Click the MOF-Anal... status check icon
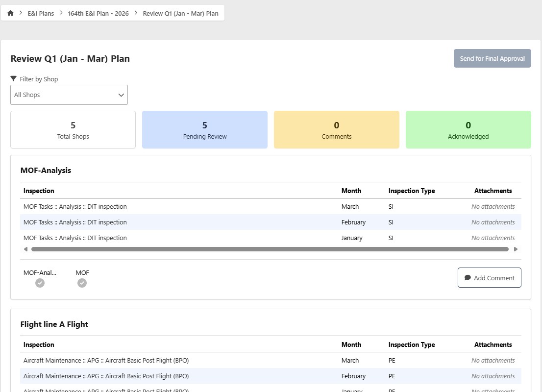 click(40, 283)
